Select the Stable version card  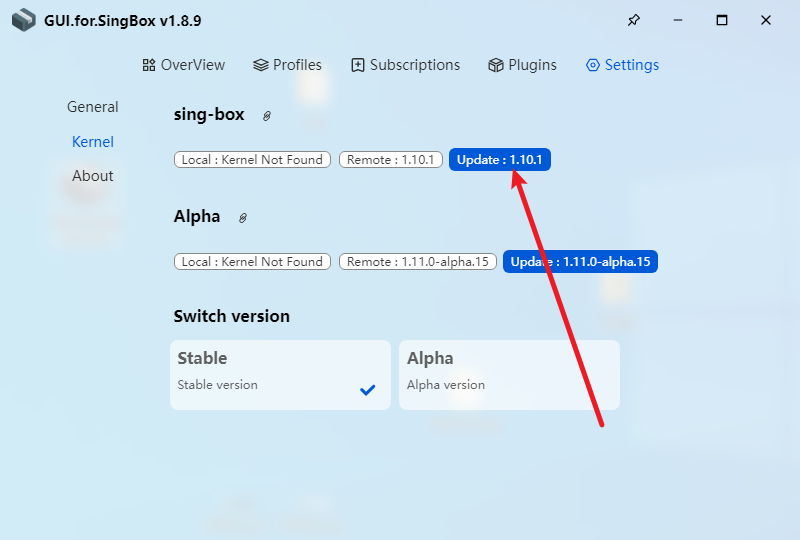[x=280, y=375]
